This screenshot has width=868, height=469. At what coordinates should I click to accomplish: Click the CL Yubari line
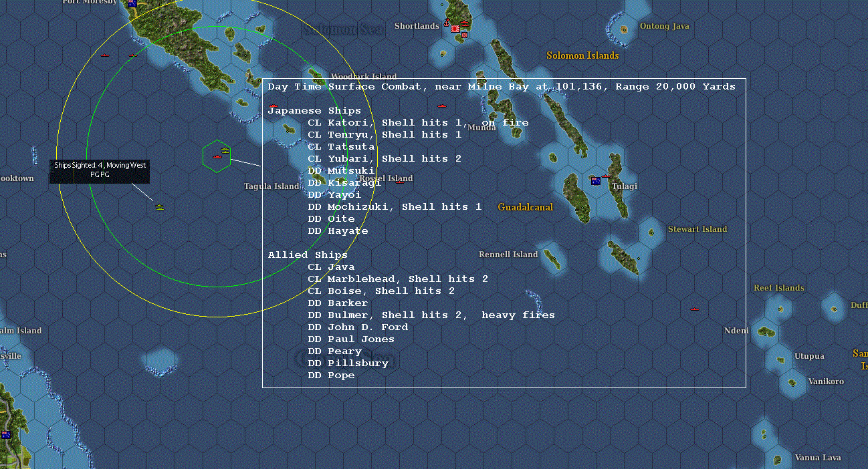385,159
